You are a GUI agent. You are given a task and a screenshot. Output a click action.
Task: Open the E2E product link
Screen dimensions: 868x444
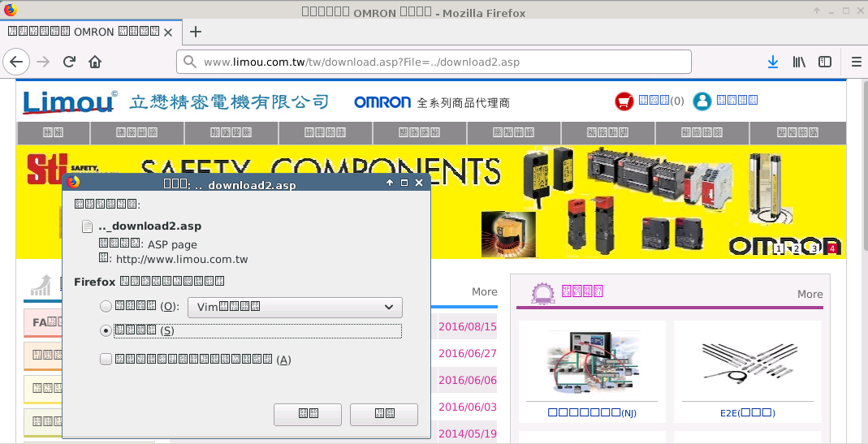747,413
